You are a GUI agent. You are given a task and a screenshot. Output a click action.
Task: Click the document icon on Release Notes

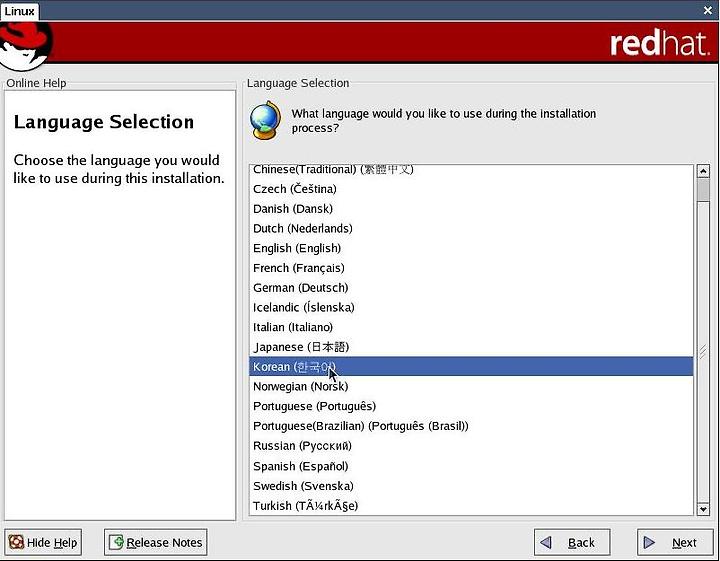pyautogui.click(x=116, y=542)
